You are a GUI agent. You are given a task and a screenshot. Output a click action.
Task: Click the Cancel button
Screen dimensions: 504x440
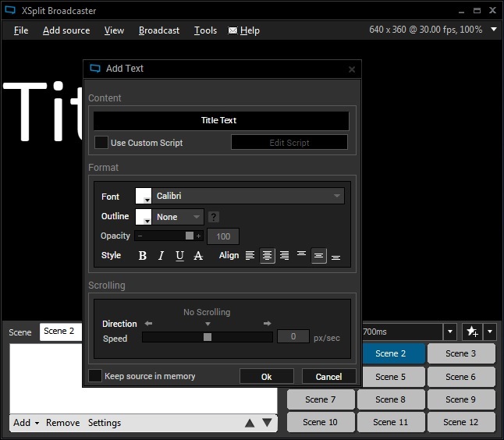tap(328, 376)
